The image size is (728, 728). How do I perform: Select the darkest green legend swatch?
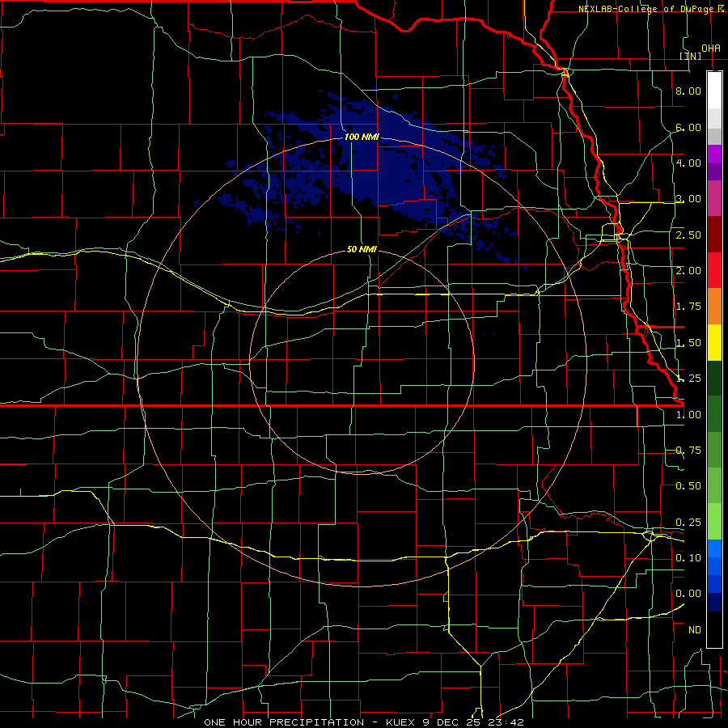[x=714, y=378]
